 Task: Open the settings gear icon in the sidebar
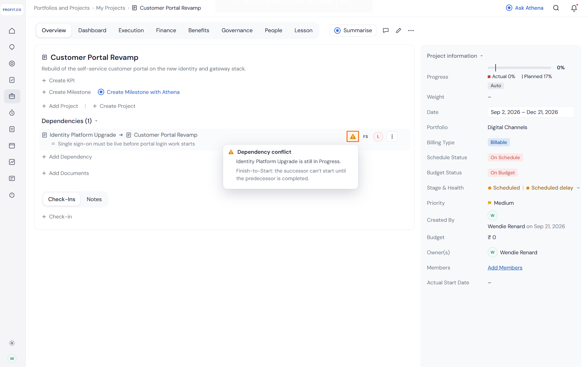tap(12, 343)
